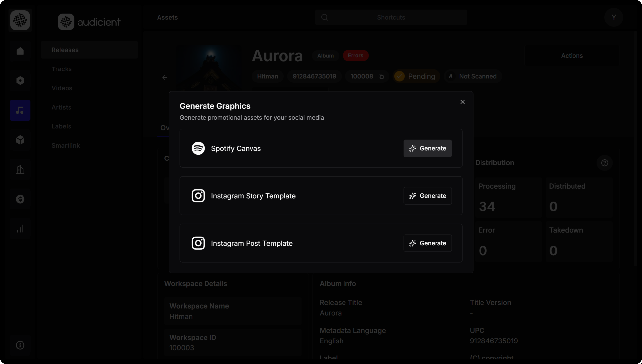Screen dimensions: 642x364
Task: Open the package cube sidebar icon
Action: [20, 140]
